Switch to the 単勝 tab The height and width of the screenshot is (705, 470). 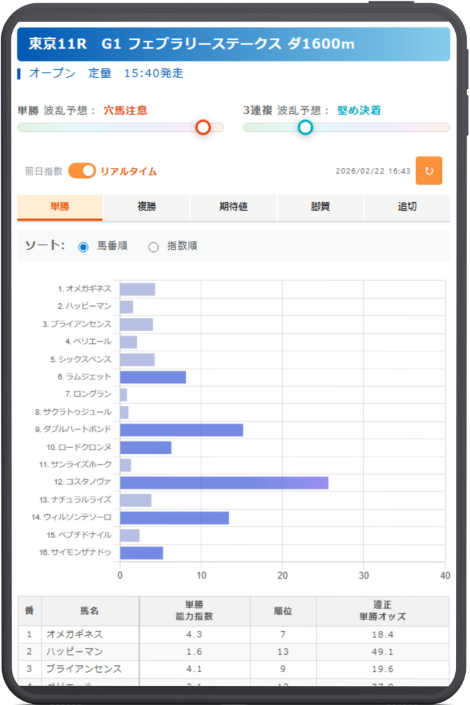point(60,207)
